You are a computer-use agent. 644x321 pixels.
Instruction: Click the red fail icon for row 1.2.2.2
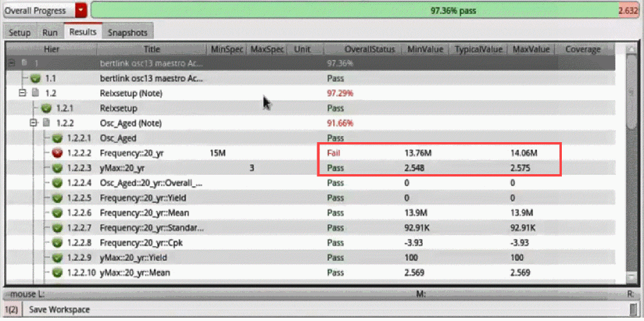pyautogui.click(x=57, y=153)
